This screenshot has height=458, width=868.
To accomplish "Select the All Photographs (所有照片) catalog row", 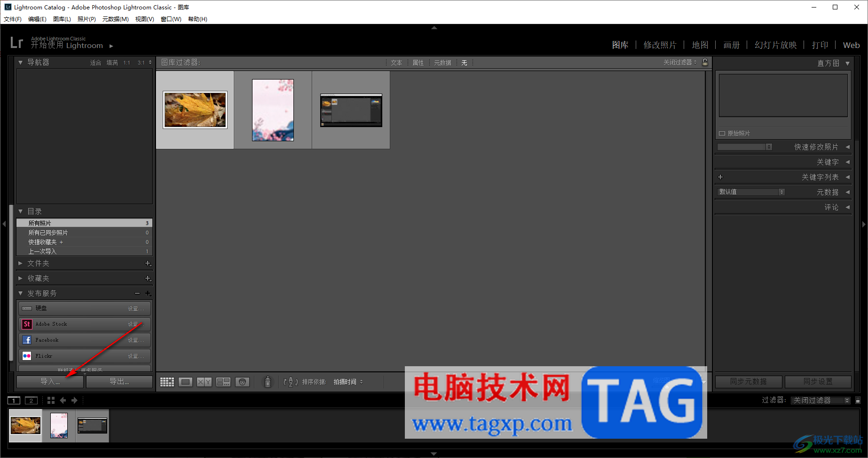I will pyautogui.click(x=85, y=223).
